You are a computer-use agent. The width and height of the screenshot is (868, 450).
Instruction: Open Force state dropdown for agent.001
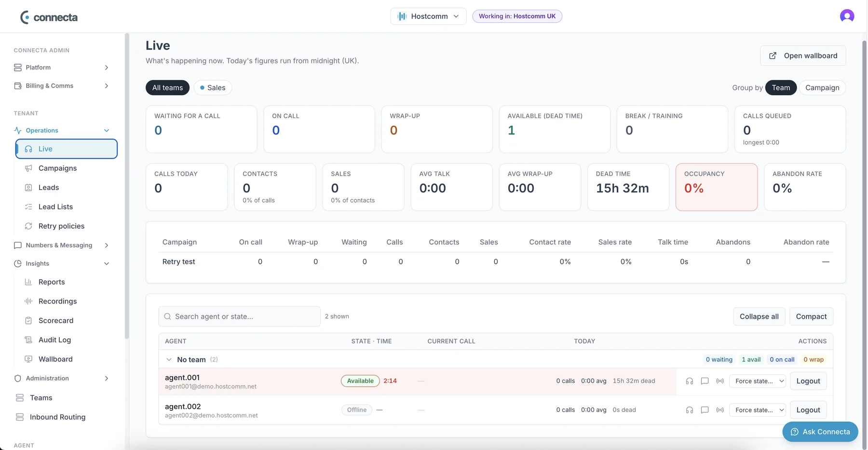point(757,381)
